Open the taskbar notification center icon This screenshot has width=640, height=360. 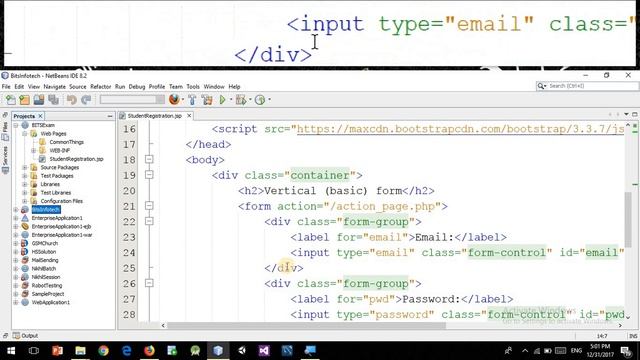point(626,351)
